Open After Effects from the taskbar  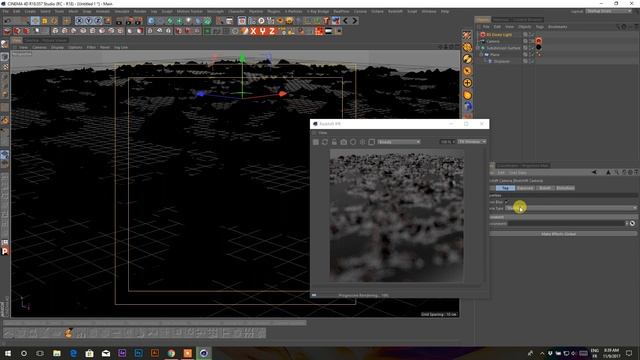122,353
